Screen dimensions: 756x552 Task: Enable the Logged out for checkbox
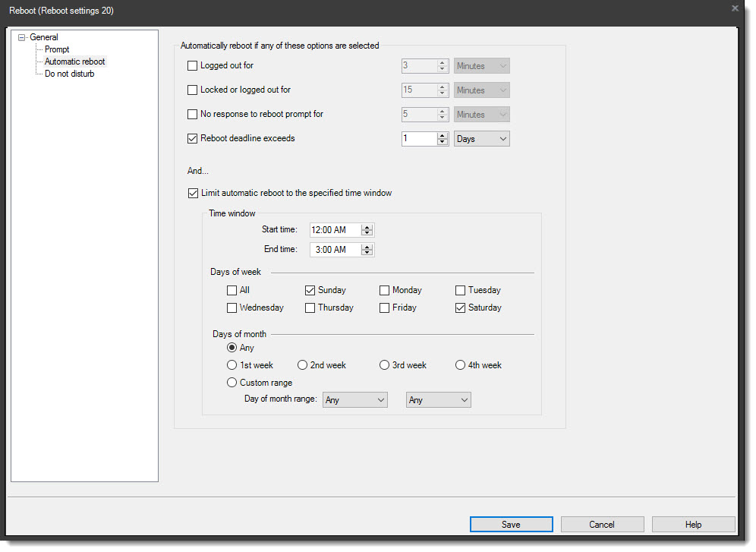(193, 65)
